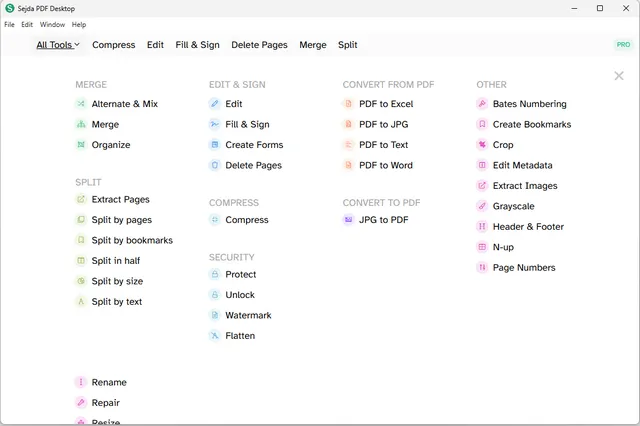640x426 pixels.
Task: Open the Watermark tool link
Action: 248,315
